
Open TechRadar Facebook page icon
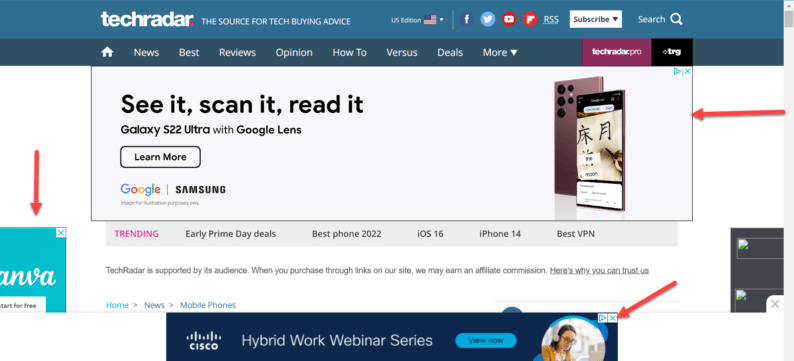click(466, 19)
